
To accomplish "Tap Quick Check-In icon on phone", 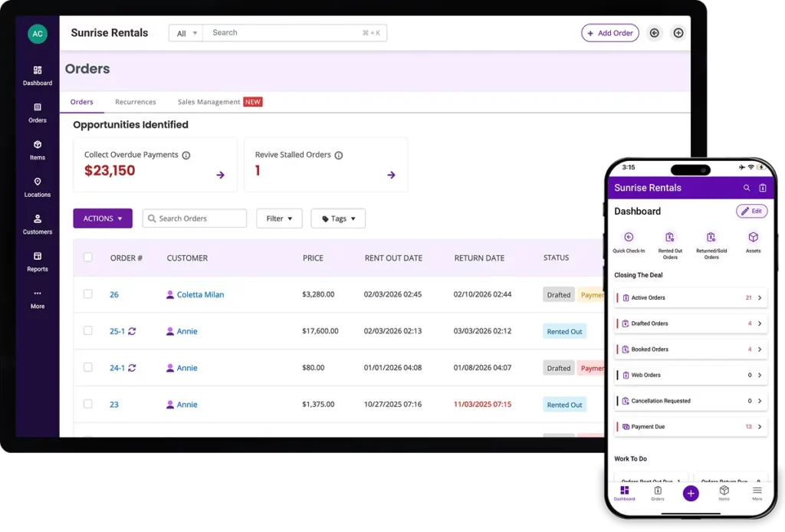I will 629,238.
